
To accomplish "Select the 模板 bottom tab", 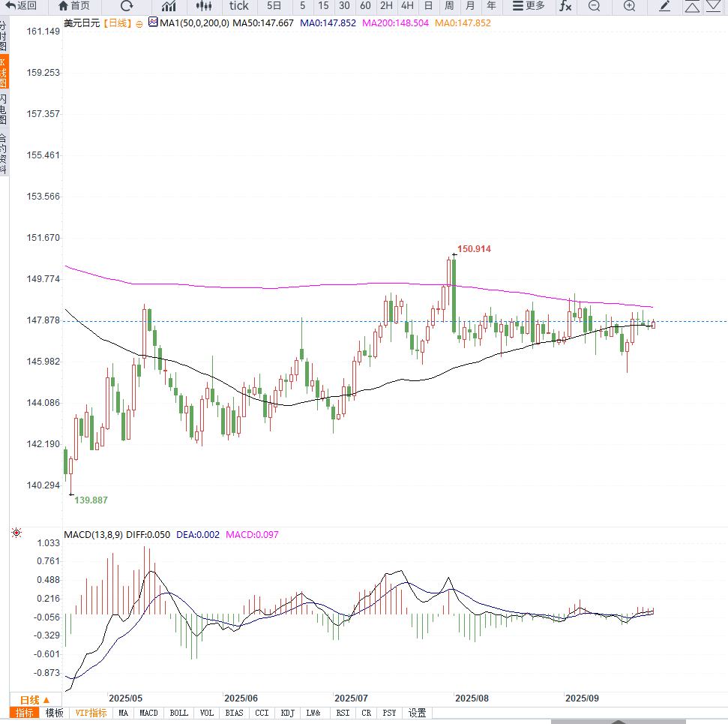I will click(54, 713).
